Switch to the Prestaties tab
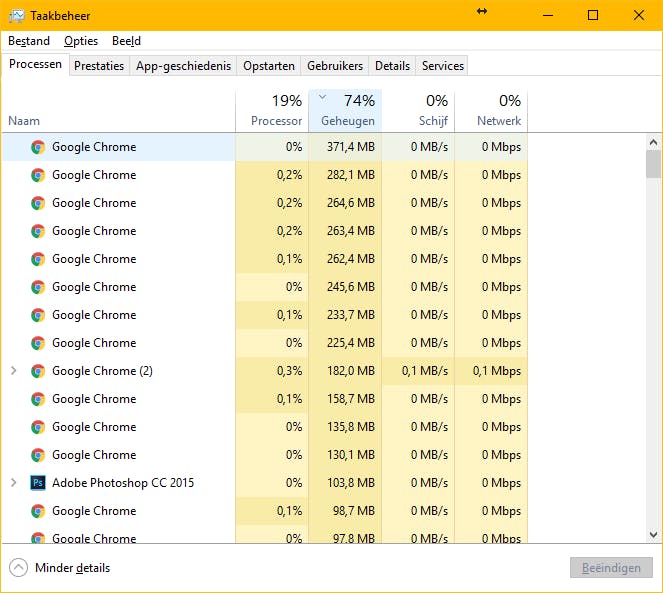663x593 pixels. (99, 66)
